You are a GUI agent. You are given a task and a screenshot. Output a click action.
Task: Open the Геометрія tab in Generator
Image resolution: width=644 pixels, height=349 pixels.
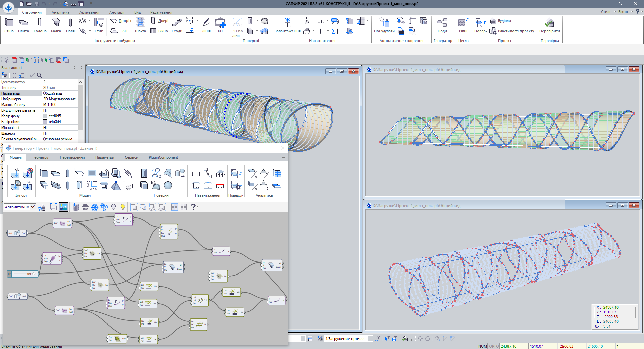point(41,157)
